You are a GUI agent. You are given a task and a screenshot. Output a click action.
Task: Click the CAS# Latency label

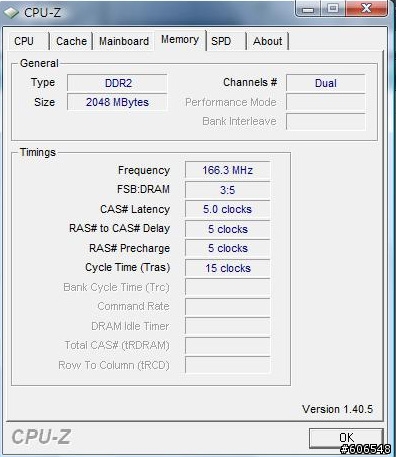[x=135, y=209]
